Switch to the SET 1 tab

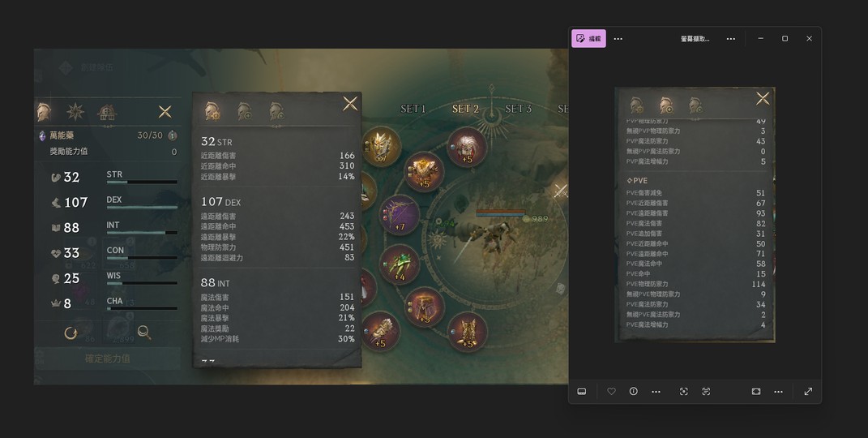pyautogui.click(x=413, y=109)
